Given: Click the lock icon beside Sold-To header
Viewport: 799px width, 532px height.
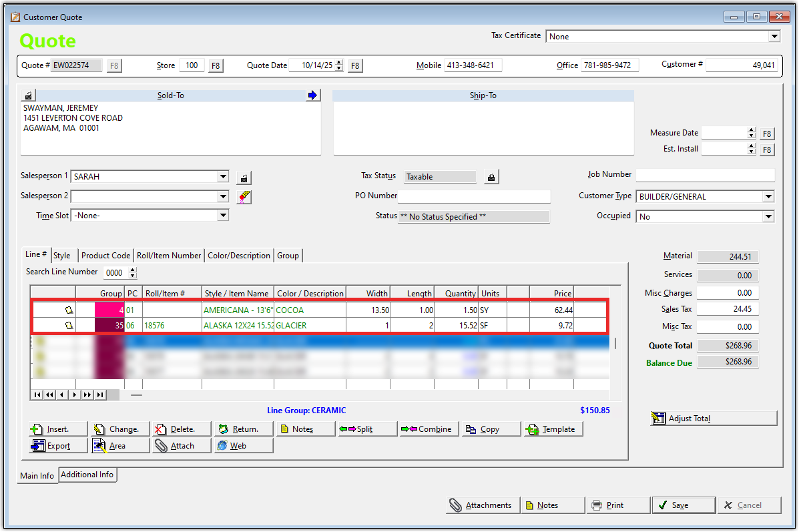Looking at the screenshot, I should [29, 95].
